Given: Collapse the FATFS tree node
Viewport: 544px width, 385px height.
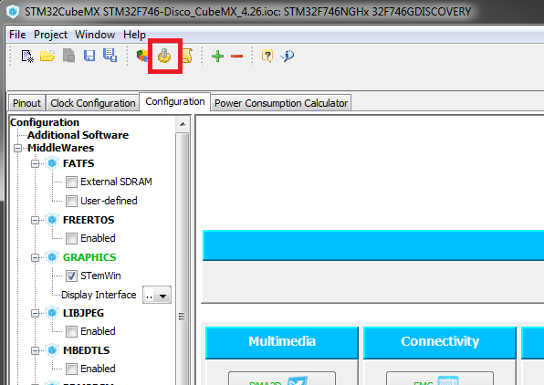Looking at the screenshot, I should [35, 164].
